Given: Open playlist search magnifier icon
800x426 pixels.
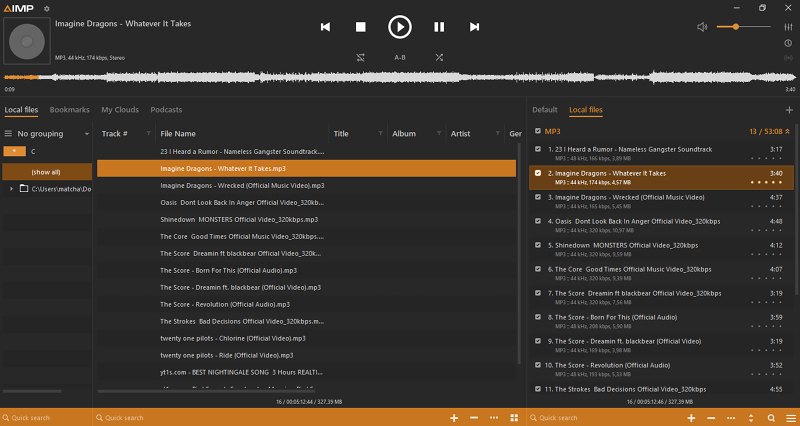Looking at the screenshot, I should pyautogui.click(x=771, y=418).
